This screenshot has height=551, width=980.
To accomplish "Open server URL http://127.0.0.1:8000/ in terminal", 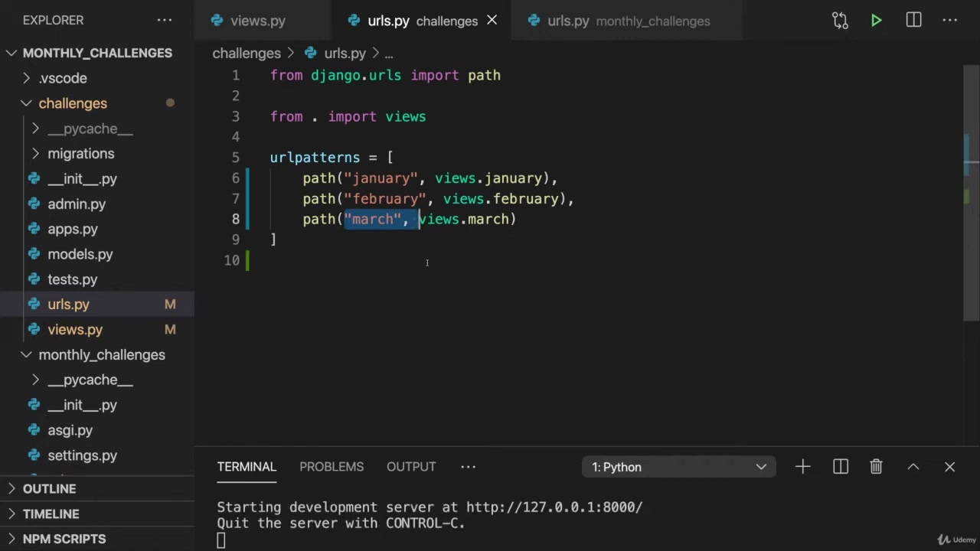I will [x=554, y=507].
